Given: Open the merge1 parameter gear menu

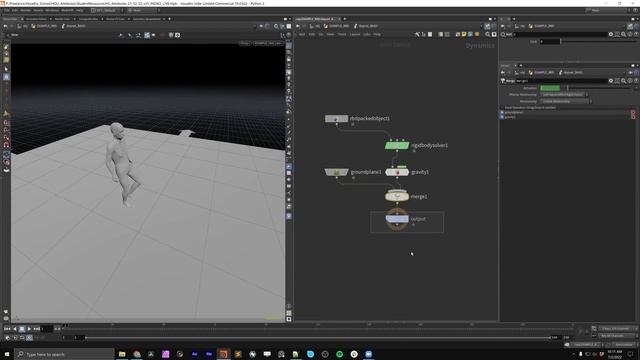Looking at the screenshot, I should (611, 81).
